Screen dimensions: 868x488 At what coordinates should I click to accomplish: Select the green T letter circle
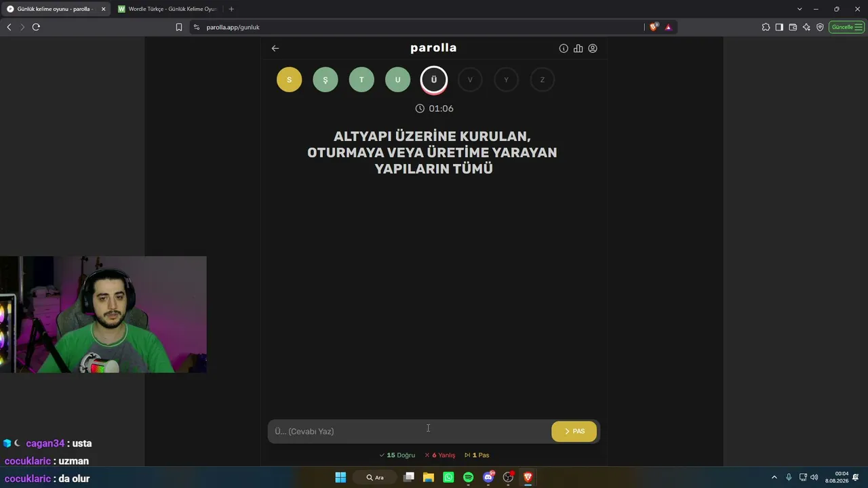click(x=361, y=79)
